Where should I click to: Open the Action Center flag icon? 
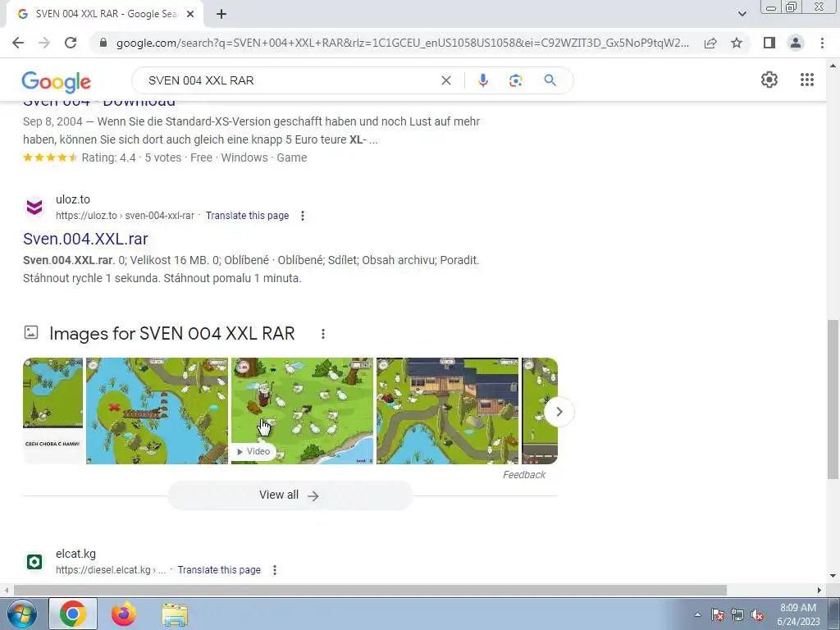click(x=717, y=615)
